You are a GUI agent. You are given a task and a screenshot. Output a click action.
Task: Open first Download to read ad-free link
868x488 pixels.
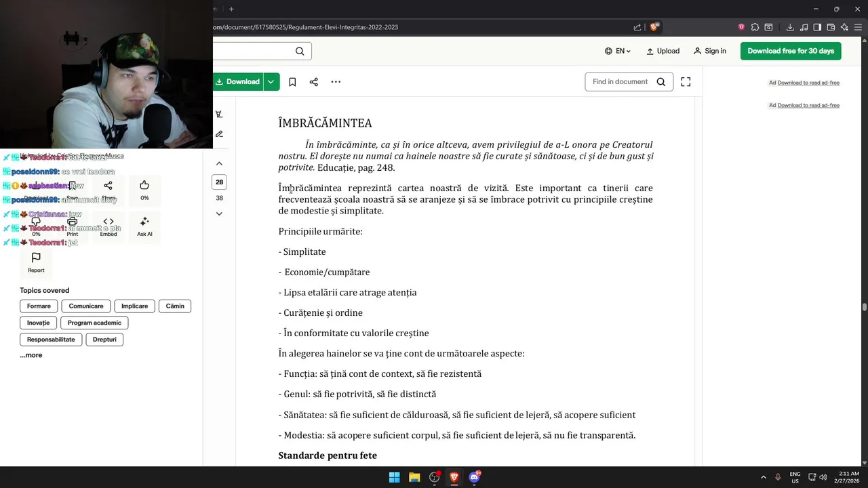point(808,83)
